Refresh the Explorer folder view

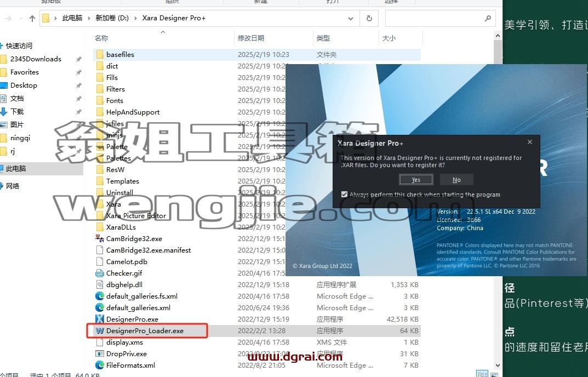point(369,18)
